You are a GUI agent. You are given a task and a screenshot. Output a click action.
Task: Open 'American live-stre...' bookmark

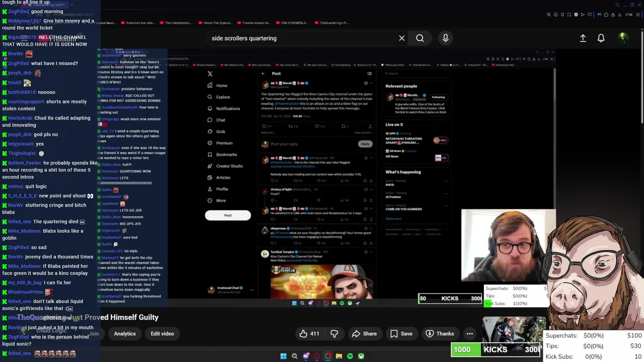pos(137,23)
